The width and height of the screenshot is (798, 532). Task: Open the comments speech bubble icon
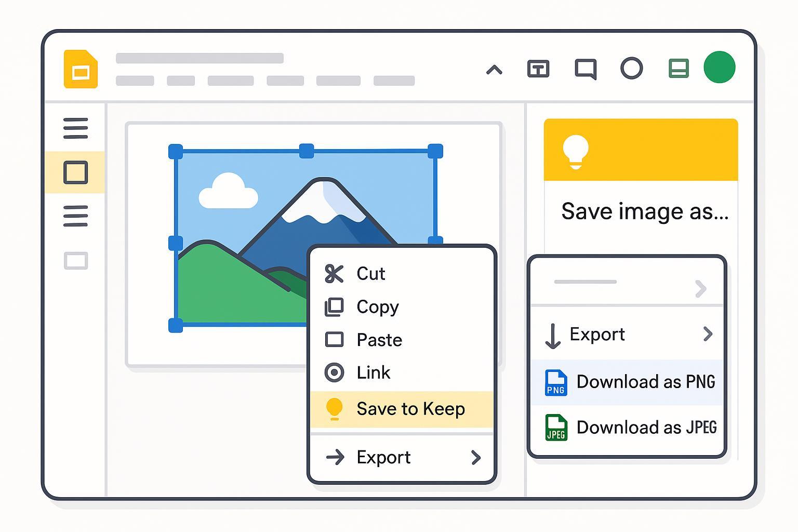[585, 69]
